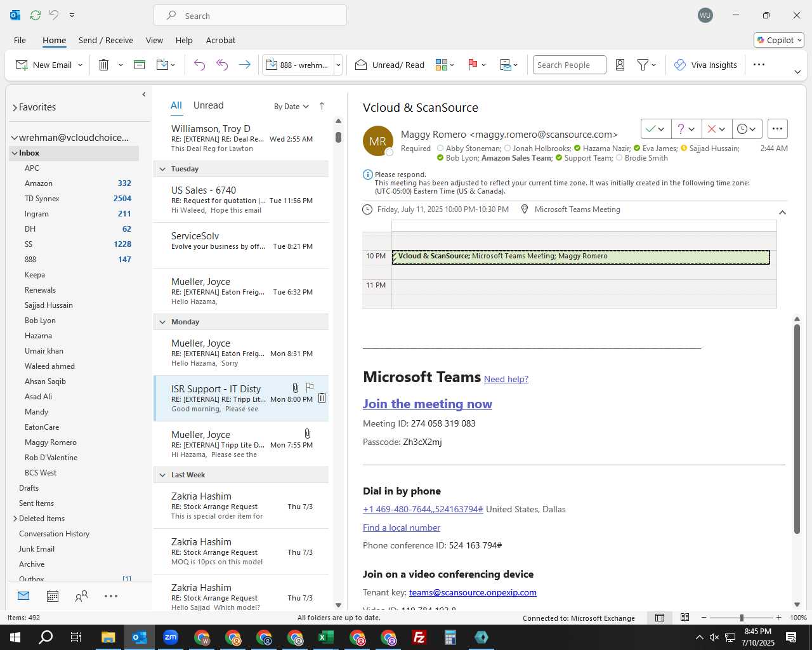Click the Reply All icon

click(222, 65)
